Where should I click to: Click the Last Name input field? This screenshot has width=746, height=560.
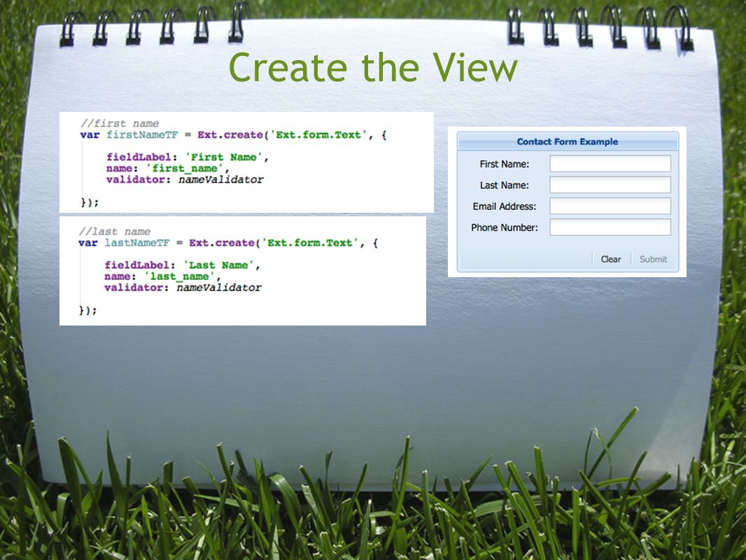pos(610,185)
